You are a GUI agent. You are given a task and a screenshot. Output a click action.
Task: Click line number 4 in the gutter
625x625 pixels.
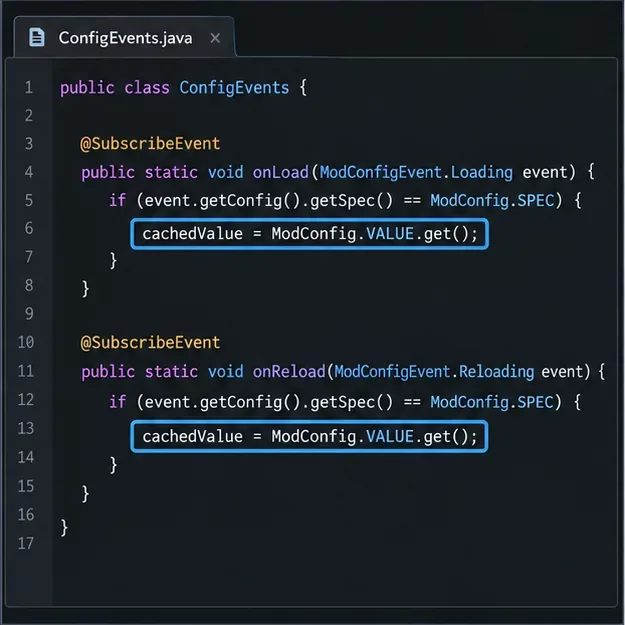[x=29, y=172]
